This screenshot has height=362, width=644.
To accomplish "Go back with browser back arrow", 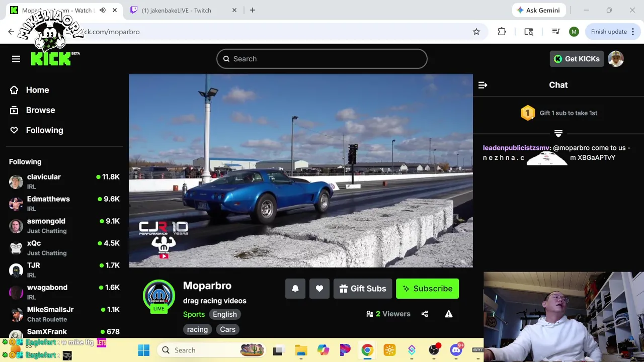I will pyautogui.click(x=11, y=32).
